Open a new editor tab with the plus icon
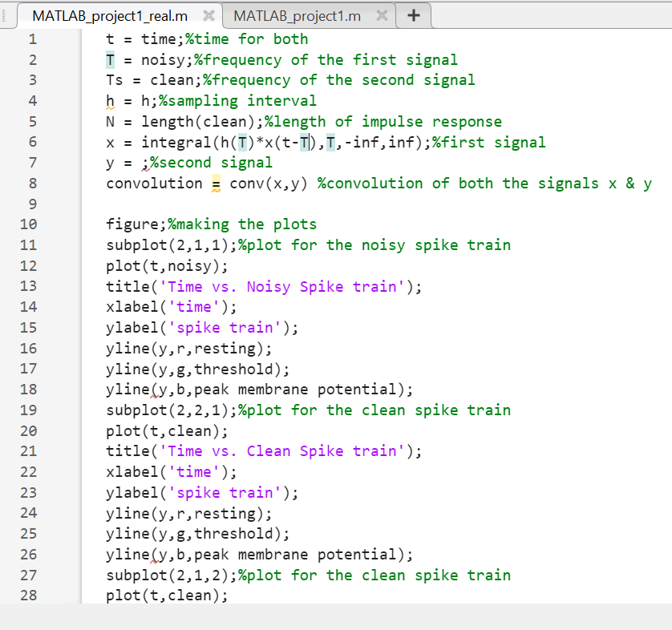Screen dimensions: 672x630 point(412,15)
